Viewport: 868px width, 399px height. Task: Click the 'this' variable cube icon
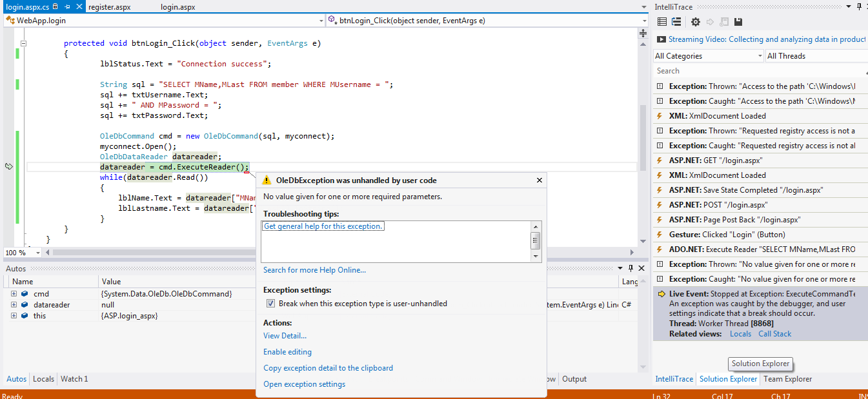25,316
